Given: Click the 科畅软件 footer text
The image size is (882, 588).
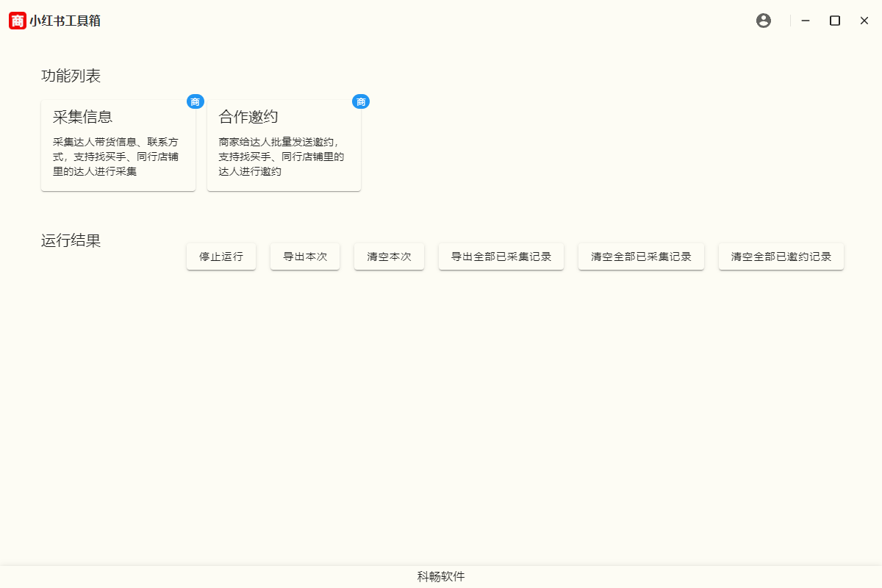Looking at the screenshot, I should [x=441, y=577].
